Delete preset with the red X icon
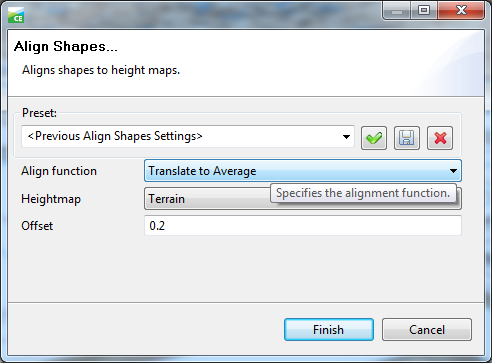Viewport: 492px width, 363px height. pyautogui.click(x=440, y=138)
